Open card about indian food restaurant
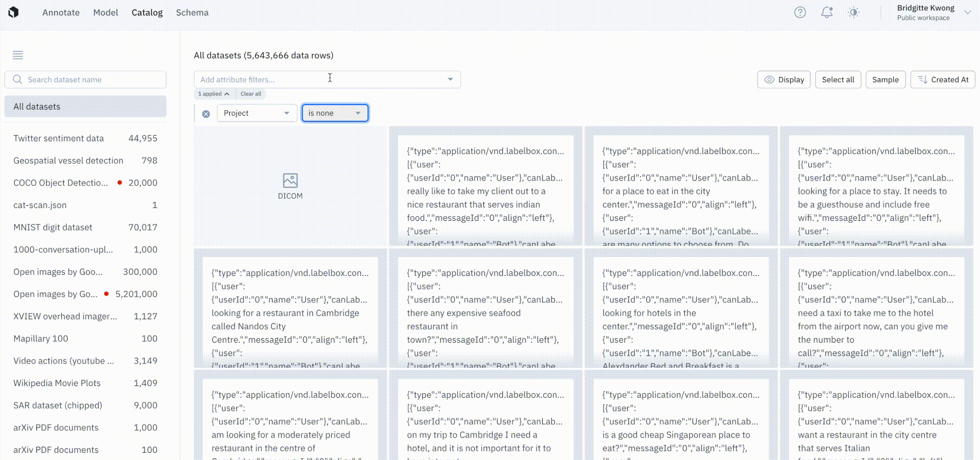This screenshot has width=980, height=460. 485,186
